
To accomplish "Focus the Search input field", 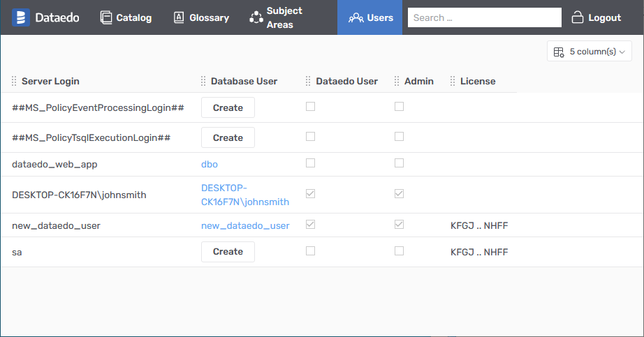I will point(484,17).
